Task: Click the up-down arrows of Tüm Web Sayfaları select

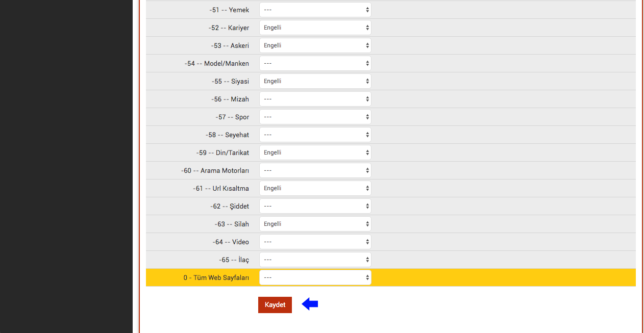Action: pos(367,277)
